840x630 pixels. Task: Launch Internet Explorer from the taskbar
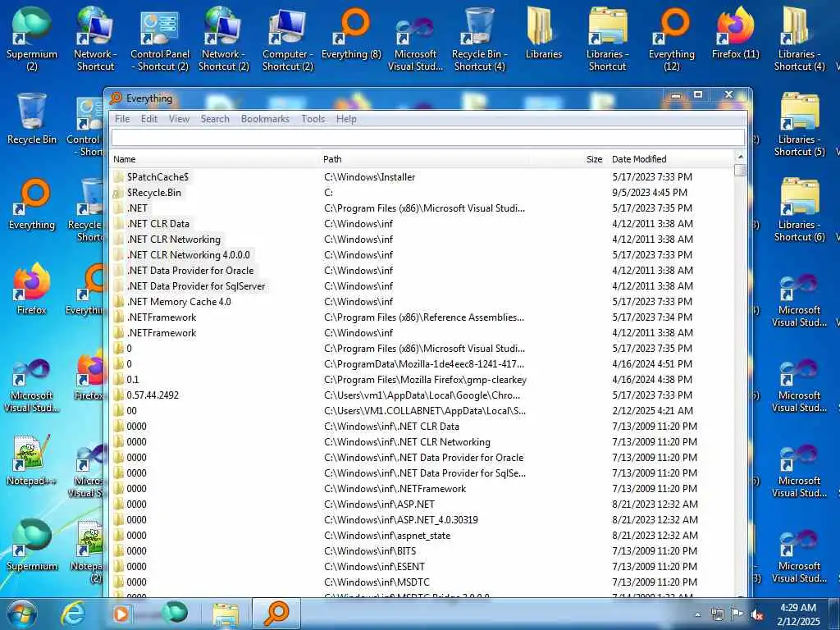tap(73, 614)
